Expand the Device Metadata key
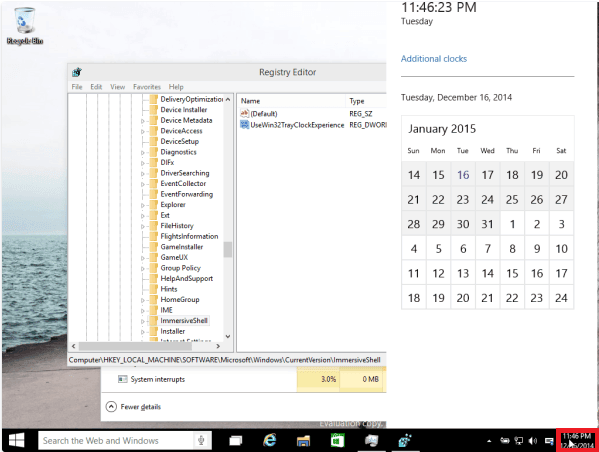599x452 pixels. click(x=143, y=121)
